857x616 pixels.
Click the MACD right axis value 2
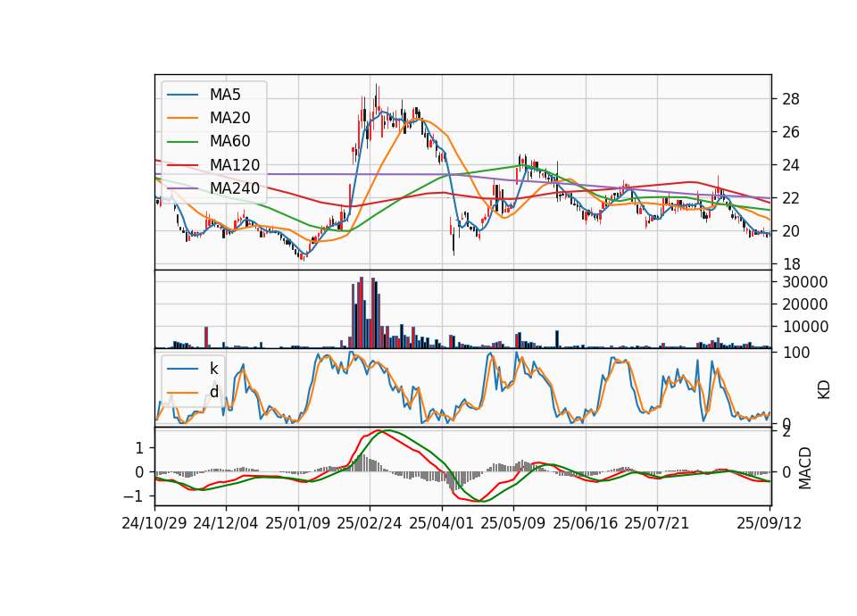pos(786,432)
